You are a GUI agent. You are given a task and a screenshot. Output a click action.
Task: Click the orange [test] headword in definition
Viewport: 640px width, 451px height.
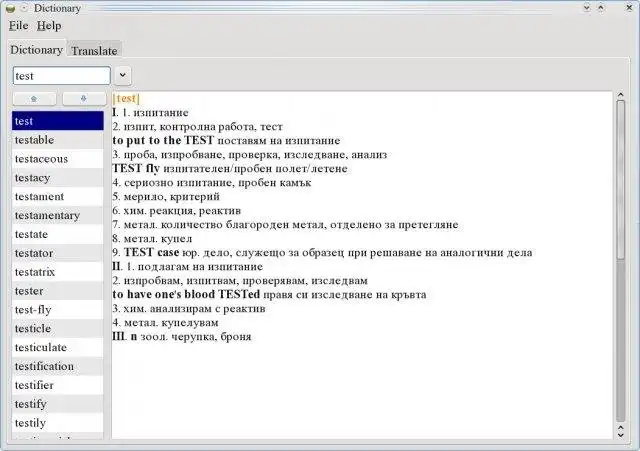click(126, 98)
